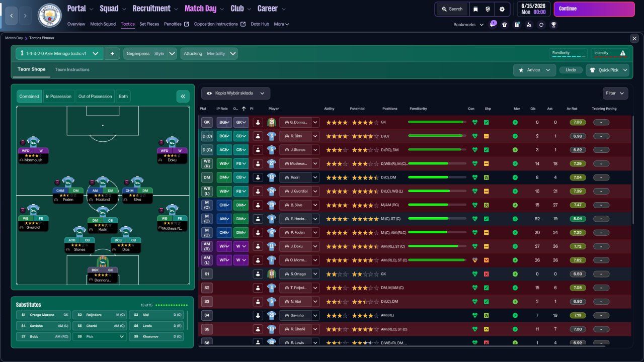Click Rodri's familiarity bar

coord(437,177)
